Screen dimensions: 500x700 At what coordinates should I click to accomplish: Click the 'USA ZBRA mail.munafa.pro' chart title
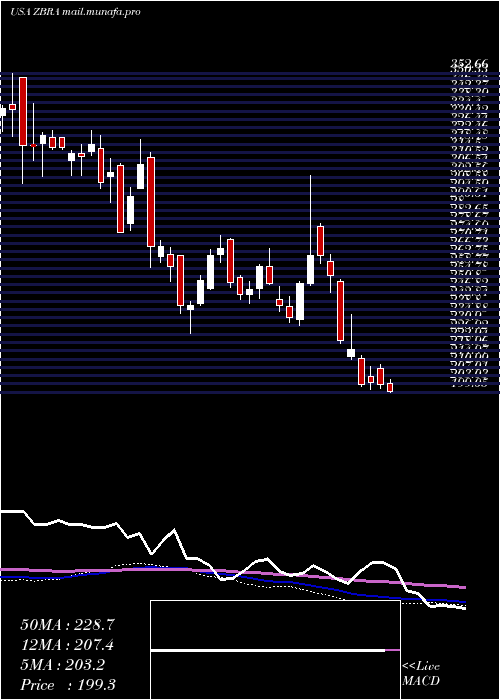pos(75,12)
